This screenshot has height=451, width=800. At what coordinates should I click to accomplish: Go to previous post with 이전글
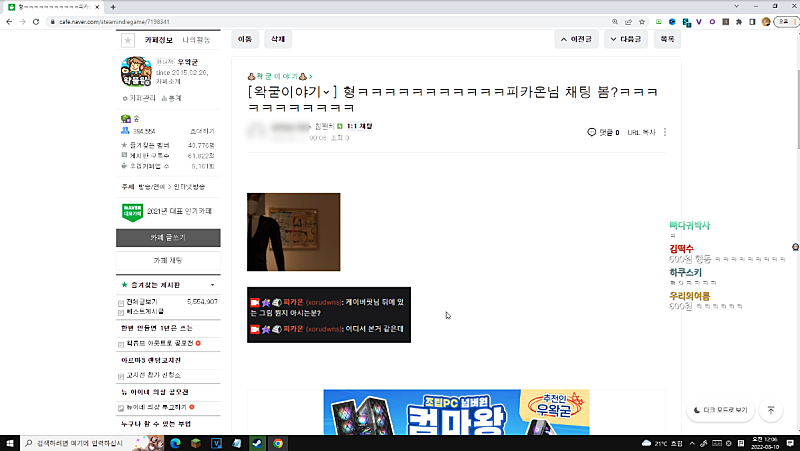[576, 39]
